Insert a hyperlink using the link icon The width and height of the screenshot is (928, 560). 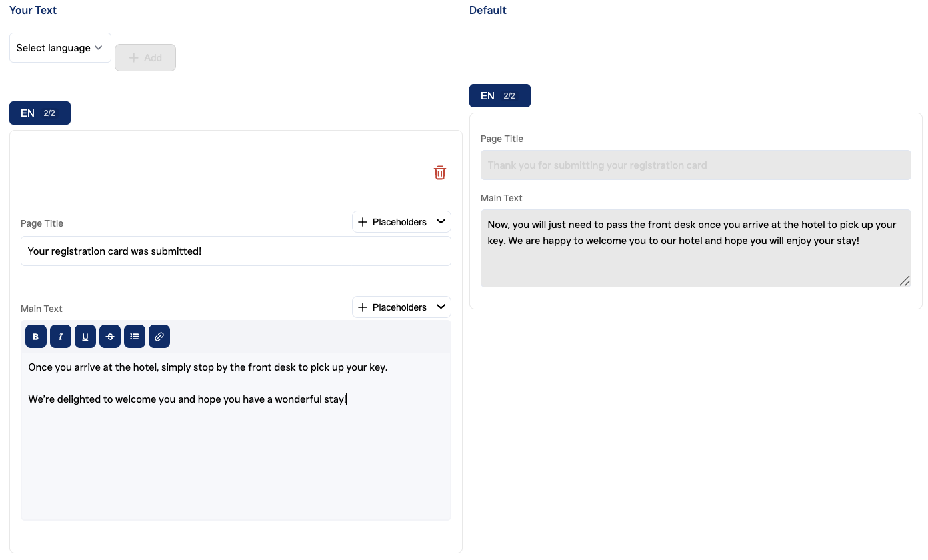coord(159,337)
